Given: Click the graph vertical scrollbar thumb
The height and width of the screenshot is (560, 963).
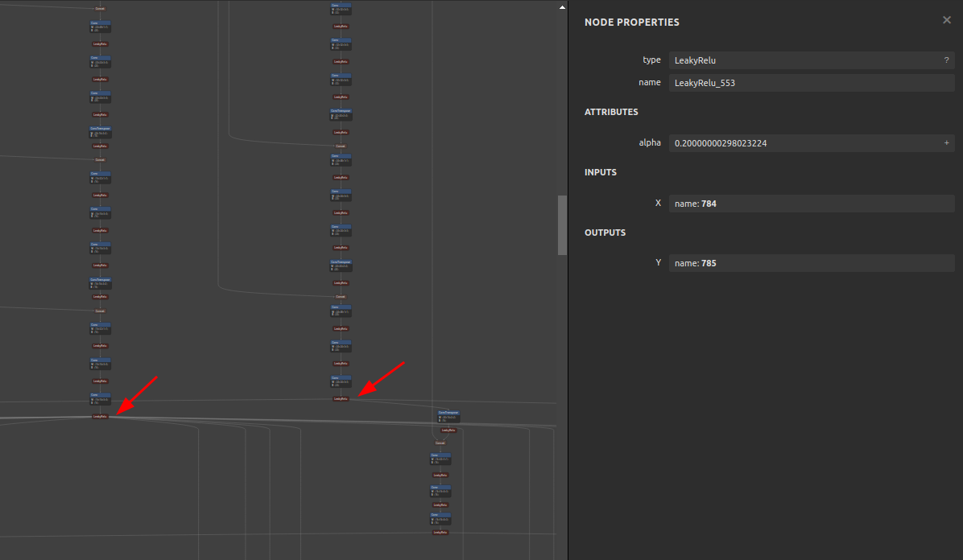Looking at the screenshot, I should pos(562,224).
